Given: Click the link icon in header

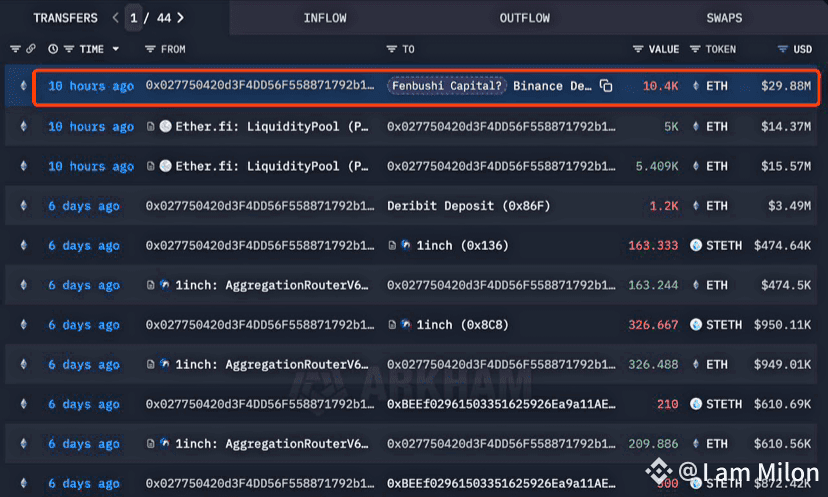Looking at the screenshot, I should pos(31,49).
